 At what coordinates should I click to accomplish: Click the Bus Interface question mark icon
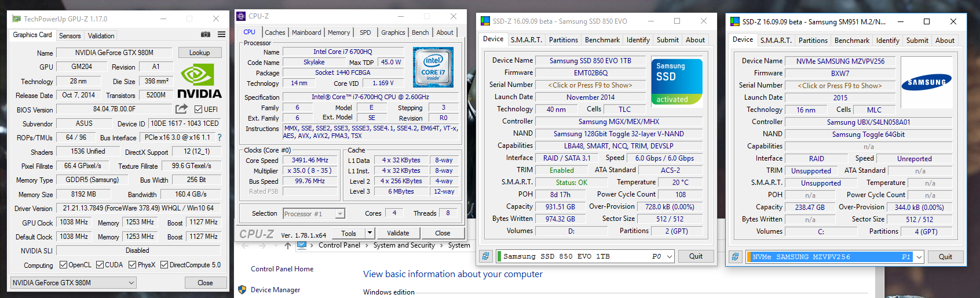point(220,137)
